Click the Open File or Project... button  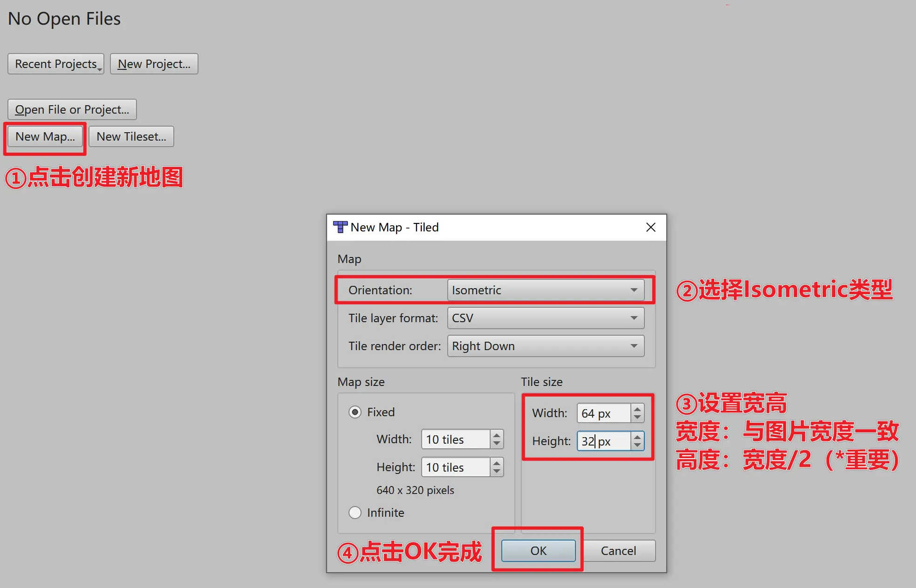point(72,109)
